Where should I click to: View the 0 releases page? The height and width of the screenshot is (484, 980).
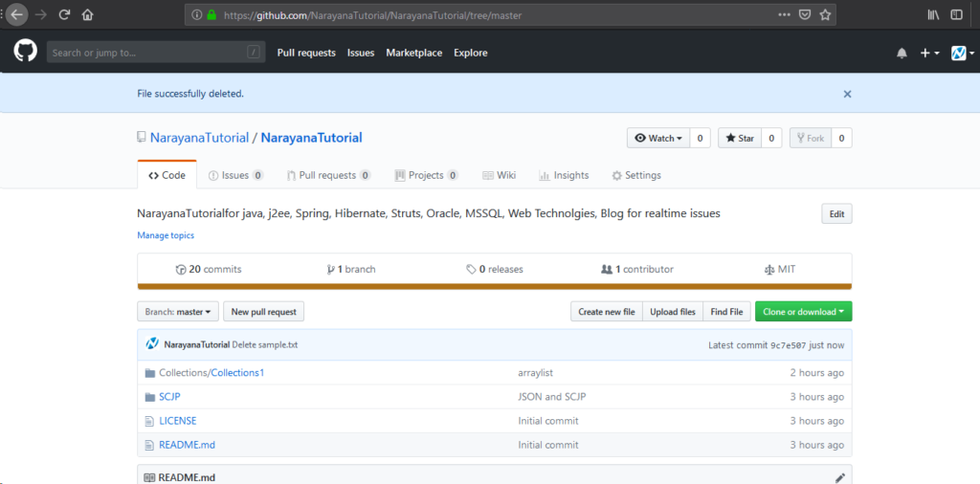495,270
